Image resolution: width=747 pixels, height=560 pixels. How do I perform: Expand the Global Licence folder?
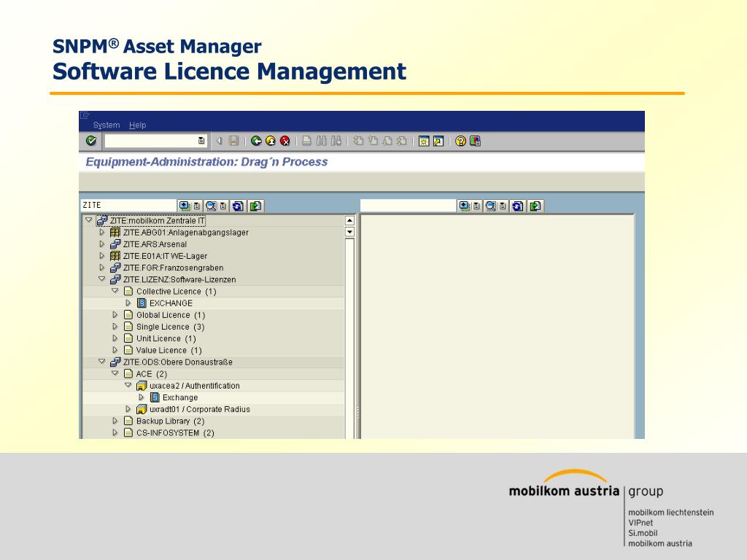(x=115, y=315)
